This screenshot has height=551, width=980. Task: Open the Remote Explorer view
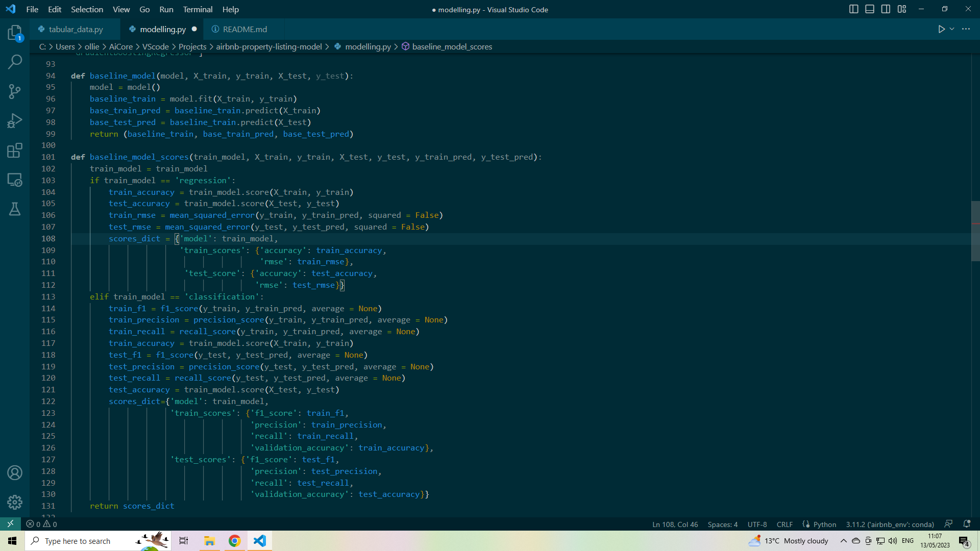(15, 180)
